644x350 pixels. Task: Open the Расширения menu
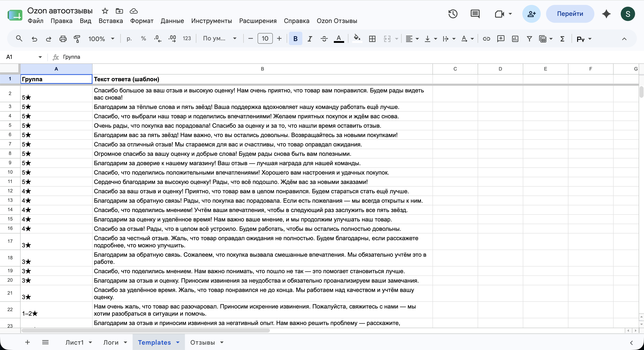tap(258, 21)
